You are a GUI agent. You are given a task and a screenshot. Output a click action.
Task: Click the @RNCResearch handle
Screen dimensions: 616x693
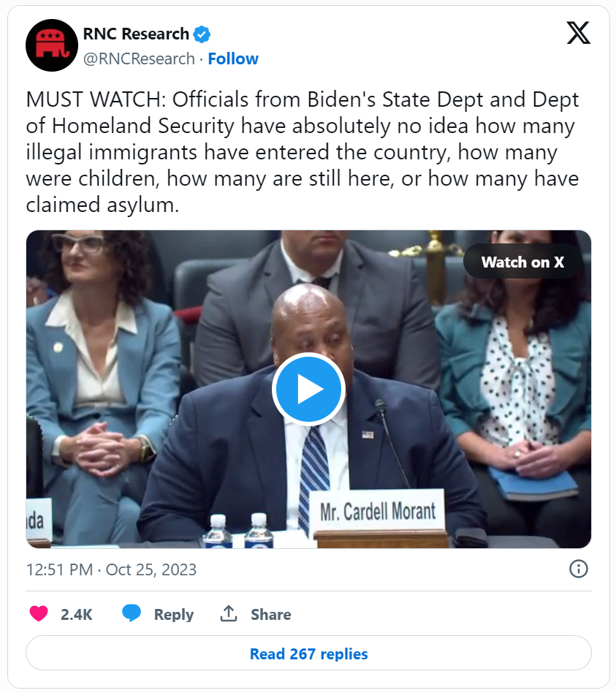[x=139, y=58]
